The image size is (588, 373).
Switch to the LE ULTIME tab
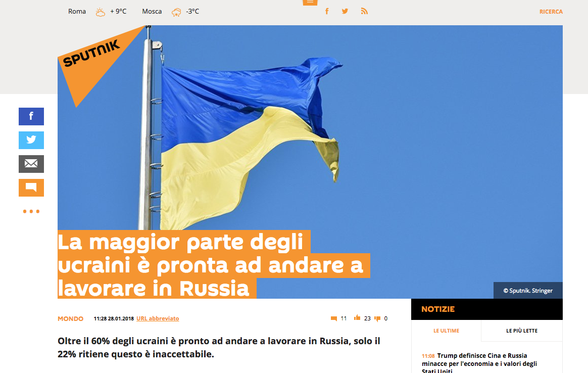pos(446,331)
